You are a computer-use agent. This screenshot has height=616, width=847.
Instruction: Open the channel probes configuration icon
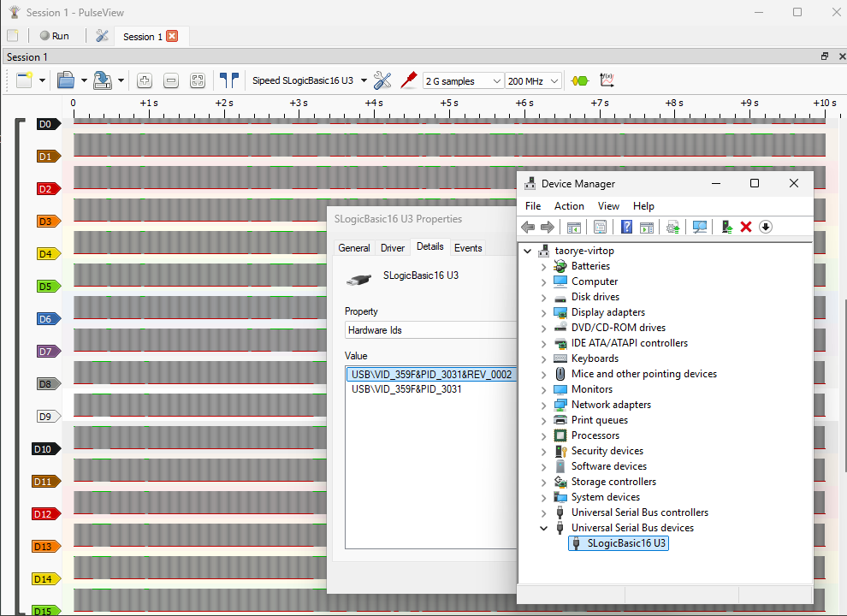pos(409,80)
